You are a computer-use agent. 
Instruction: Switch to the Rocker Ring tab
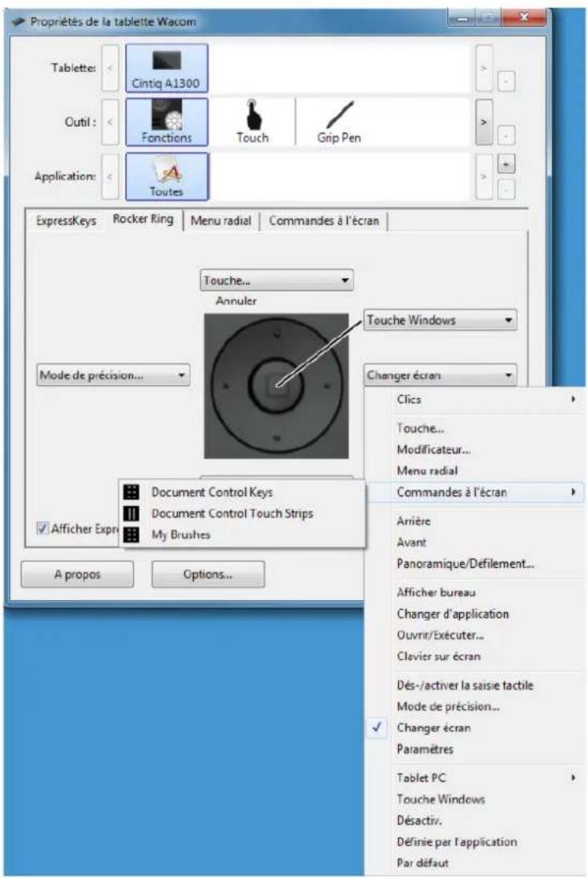tap(143, 219)
